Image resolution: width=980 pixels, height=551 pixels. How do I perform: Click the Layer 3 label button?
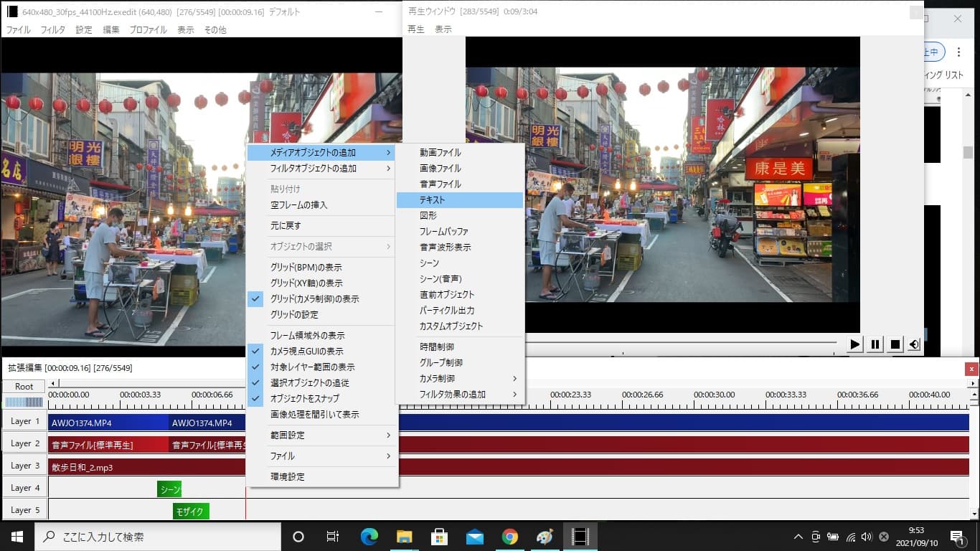pyautogui.click(x=25, y=466)
